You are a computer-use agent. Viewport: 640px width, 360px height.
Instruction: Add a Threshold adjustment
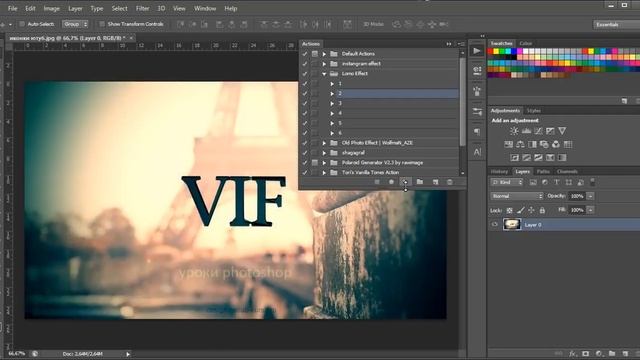click(x=538, y=158)
